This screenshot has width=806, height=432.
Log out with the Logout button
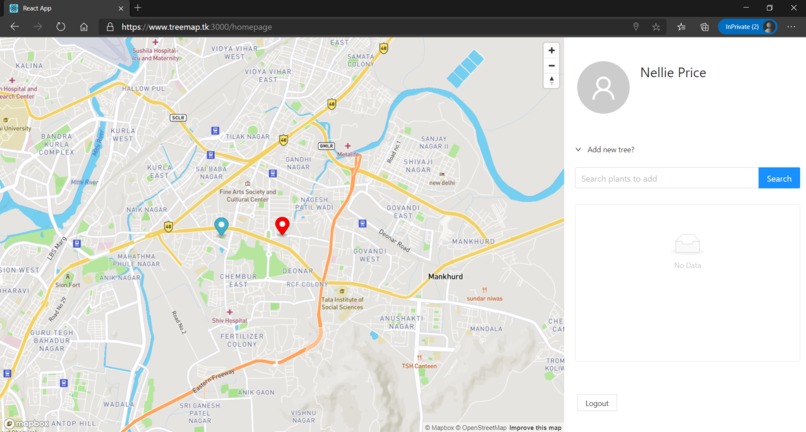coord(597,403)
